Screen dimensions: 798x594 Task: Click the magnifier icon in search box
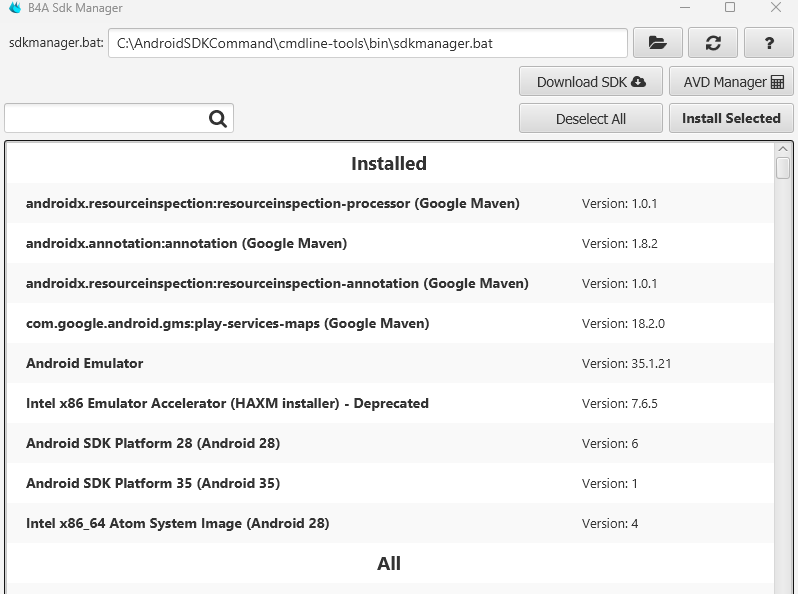(x=218, y=119)
